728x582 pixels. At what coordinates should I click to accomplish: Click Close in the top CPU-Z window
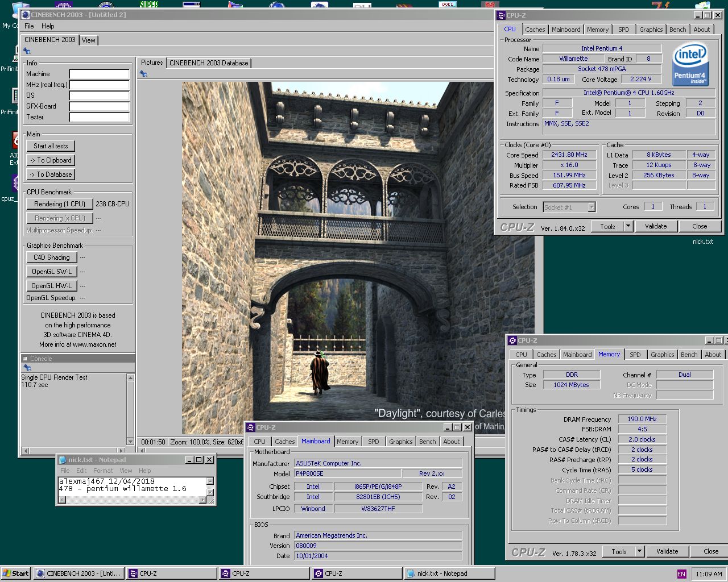[x=700, y=226]
